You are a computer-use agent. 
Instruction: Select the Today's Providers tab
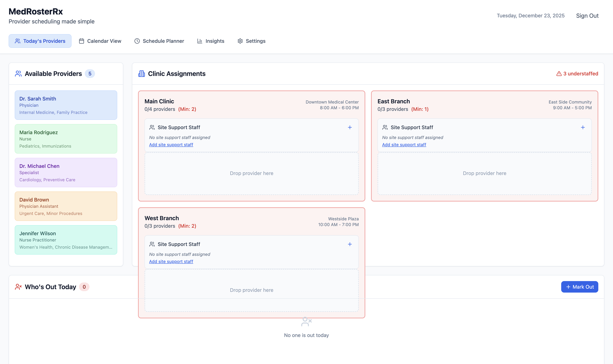(40, 41)
